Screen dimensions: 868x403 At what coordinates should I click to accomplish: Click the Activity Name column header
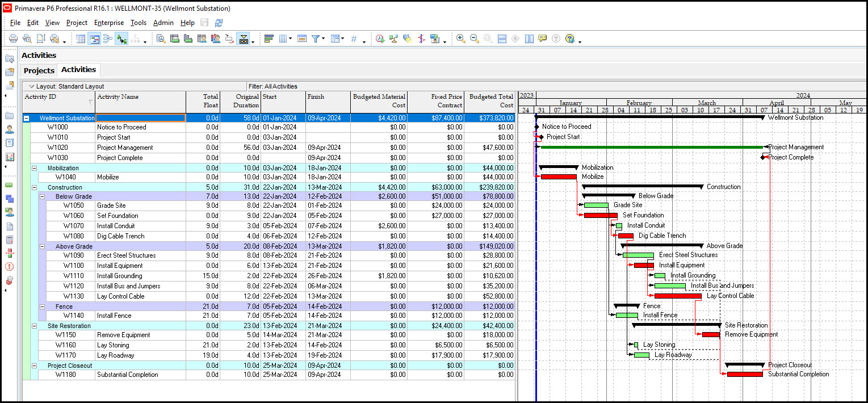(x=141, y=102)
